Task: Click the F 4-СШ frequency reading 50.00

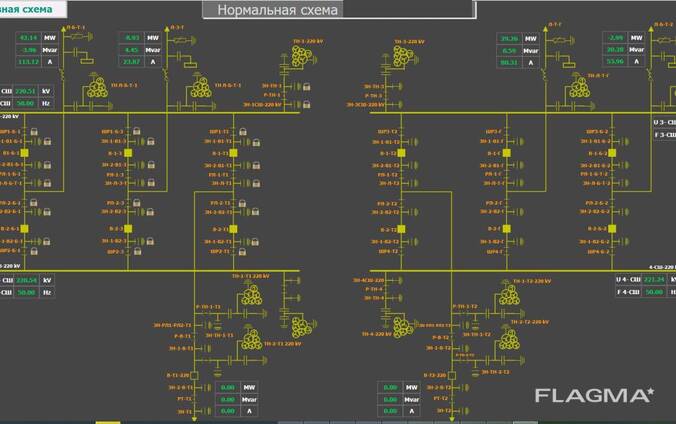Action: click(x=654, y=292)
